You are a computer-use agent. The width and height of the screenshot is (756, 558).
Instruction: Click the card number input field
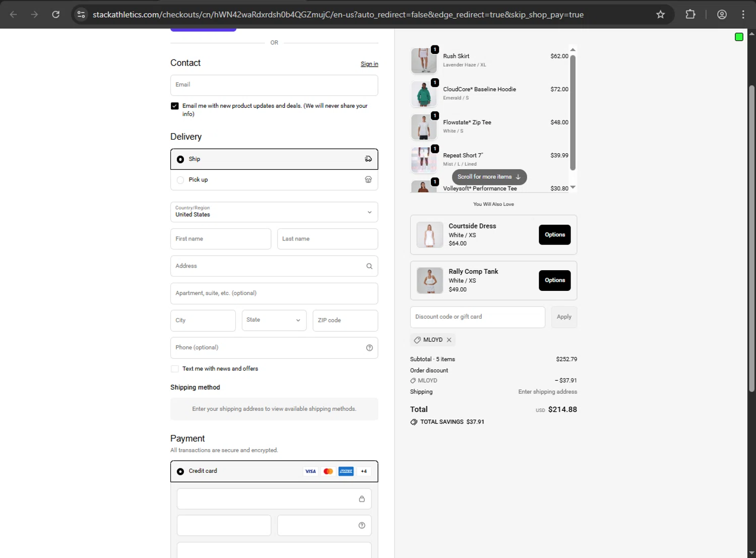274,499
